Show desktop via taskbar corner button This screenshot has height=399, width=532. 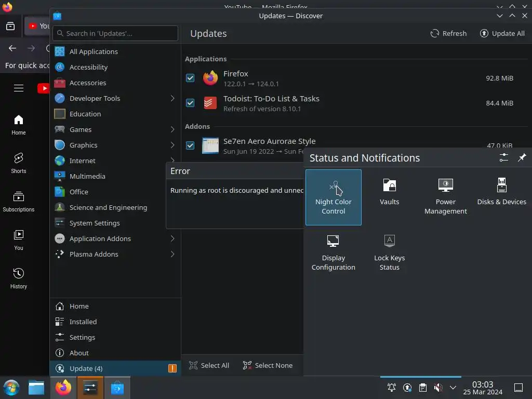pos(518,387)
